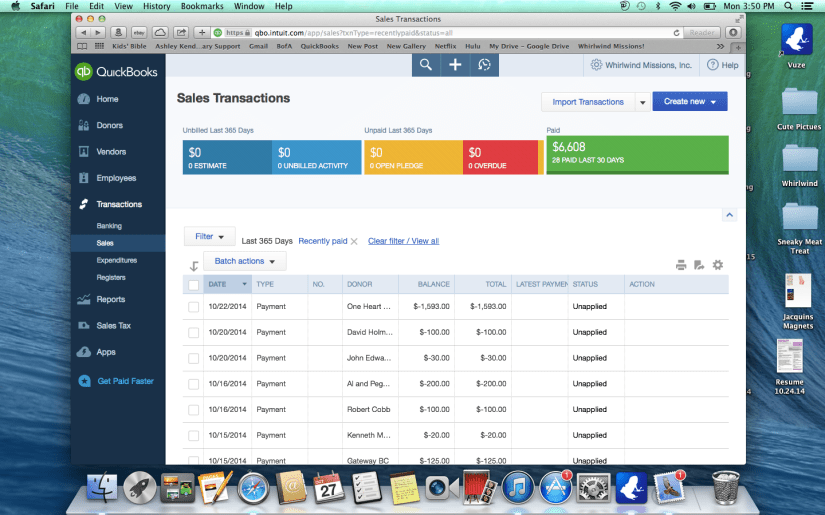Open Bookmarks menu in menu bar

tap(202, 6)
